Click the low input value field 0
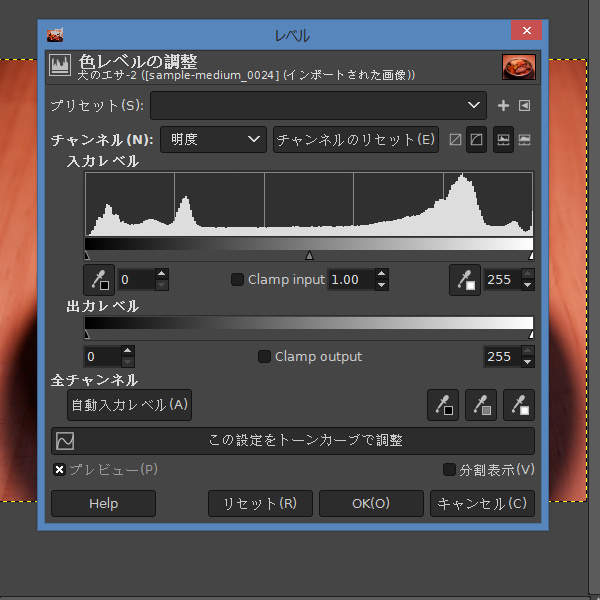The height and width of the screenshot is (600, 600). 136,280
